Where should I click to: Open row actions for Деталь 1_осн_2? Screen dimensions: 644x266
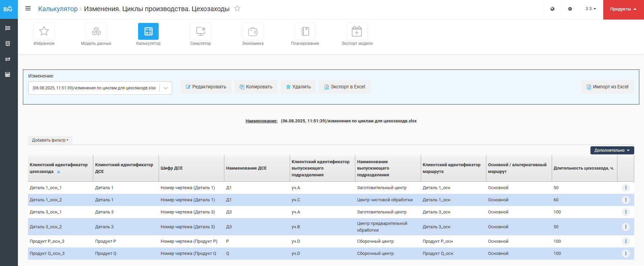point(626,200)
